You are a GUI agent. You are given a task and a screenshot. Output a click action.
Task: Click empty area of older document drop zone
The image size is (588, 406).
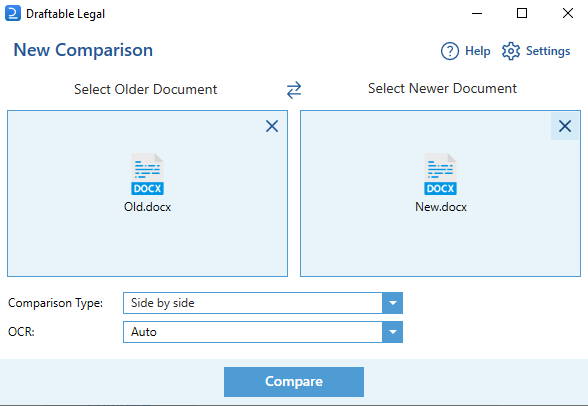point(75,240)
